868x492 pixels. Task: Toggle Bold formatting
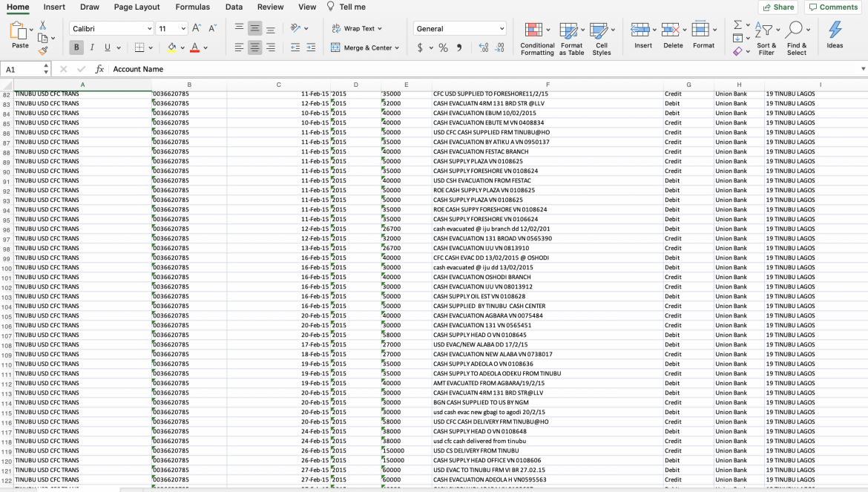pos(76,47)
